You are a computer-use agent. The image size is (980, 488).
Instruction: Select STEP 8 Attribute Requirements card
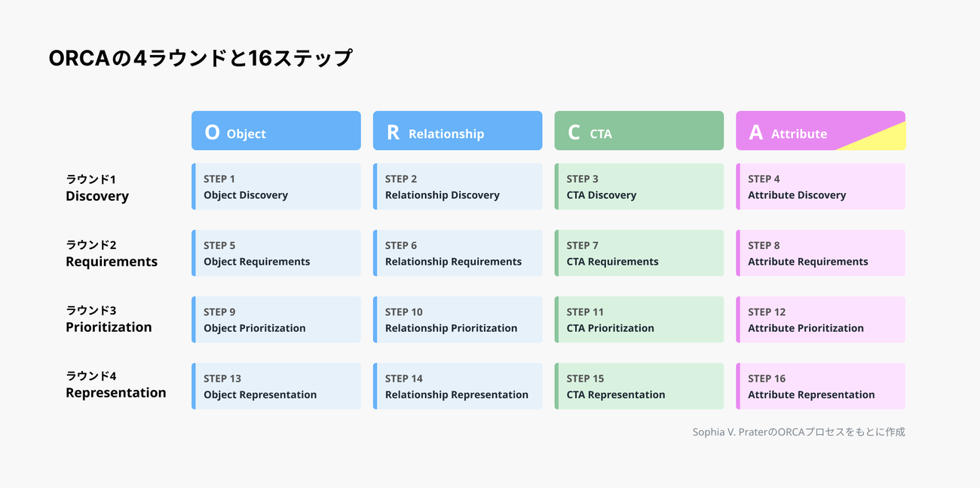[x=821, y=253]
